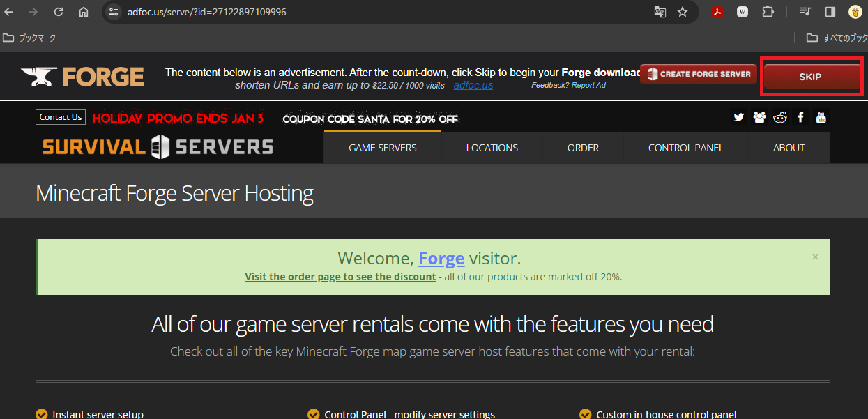Open the Reddit social icon
Viewport: 868px width, 419px height.
tap(779, 117)
